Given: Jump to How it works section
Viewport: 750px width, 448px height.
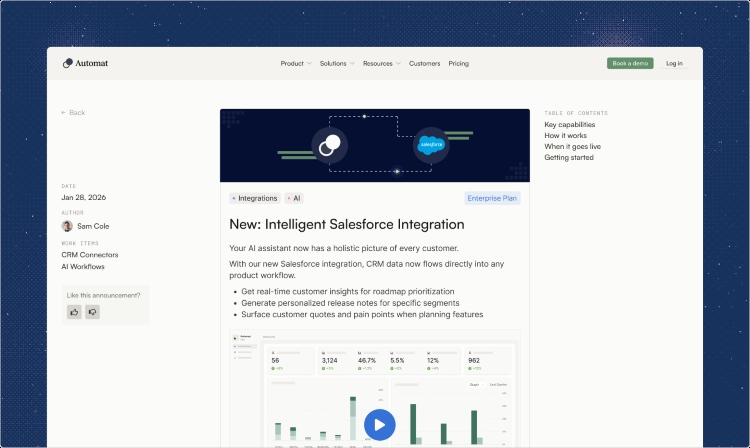Looking at the screenshot, I should [x=565, y=136].
